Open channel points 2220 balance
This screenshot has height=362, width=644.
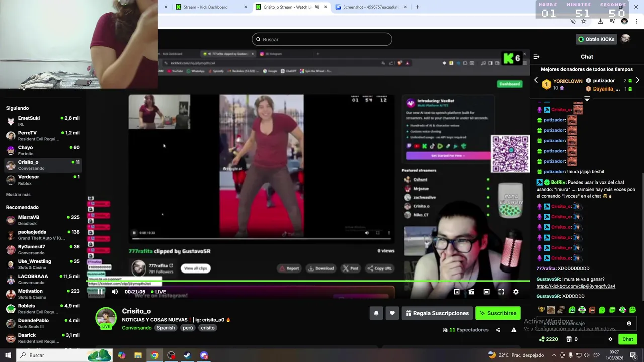click(x=548, y=339)
